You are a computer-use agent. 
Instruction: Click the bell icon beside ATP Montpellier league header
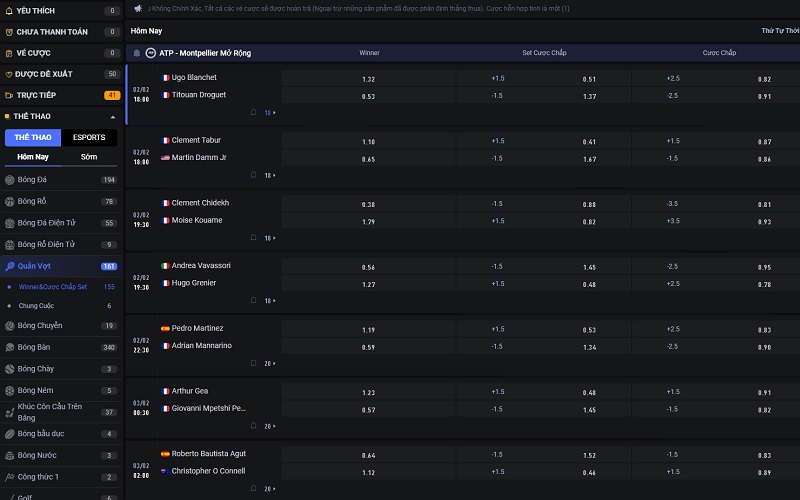click(x=137, y=53)
